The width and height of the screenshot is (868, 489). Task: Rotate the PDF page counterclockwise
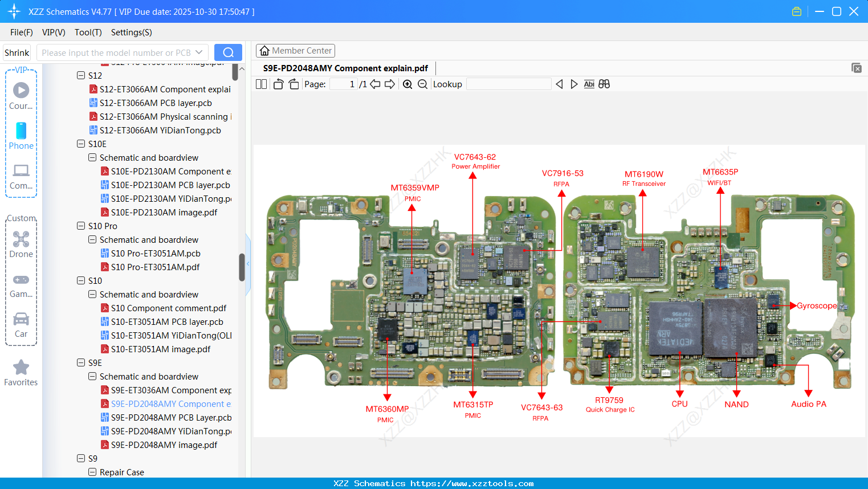coord(278,84)
